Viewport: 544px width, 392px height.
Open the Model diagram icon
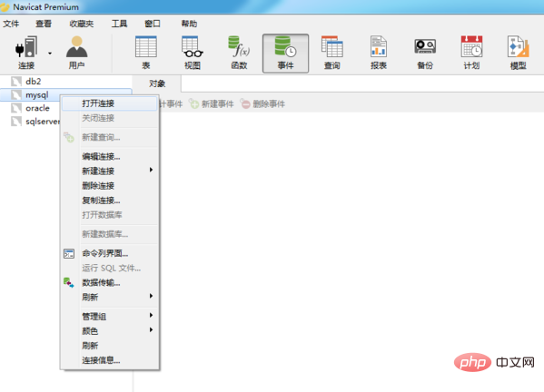518,47
